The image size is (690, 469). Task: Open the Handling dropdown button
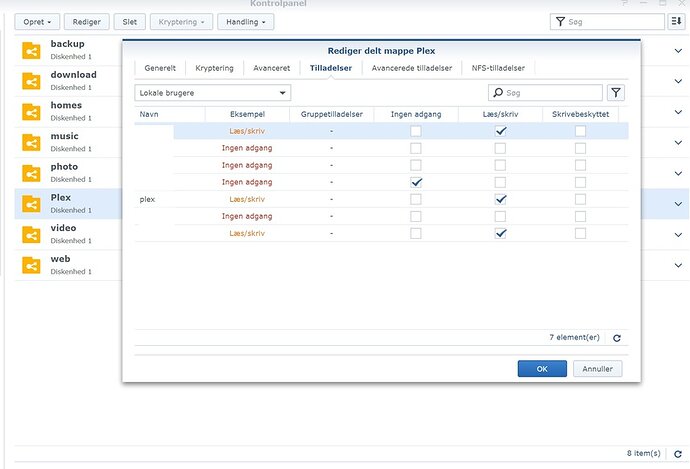coord(246,22)
